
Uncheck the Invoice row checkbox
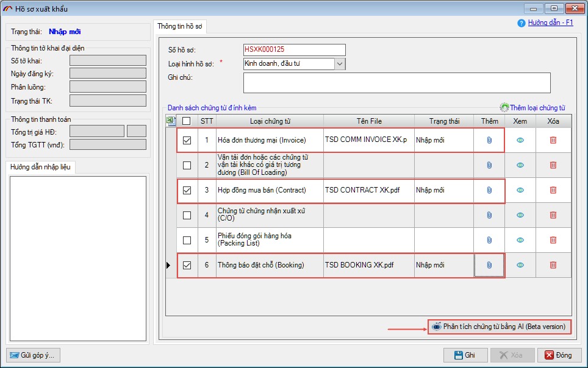[x=187, y=140]
